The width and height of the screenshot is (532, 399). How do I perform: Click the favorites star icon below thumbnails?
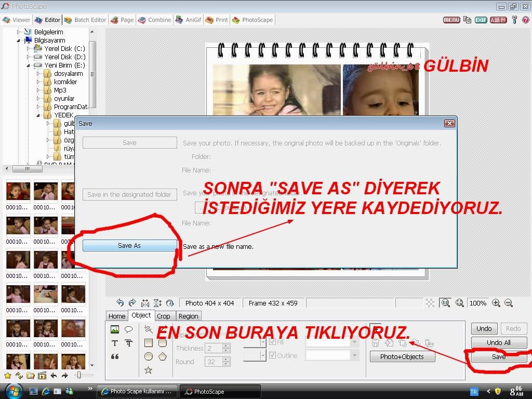tap(7, 375)
